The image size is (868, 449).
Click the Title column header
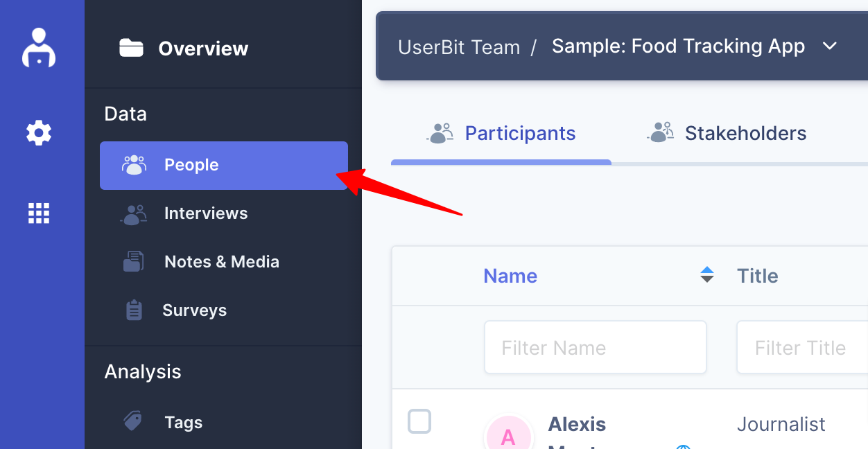[757, 276]
